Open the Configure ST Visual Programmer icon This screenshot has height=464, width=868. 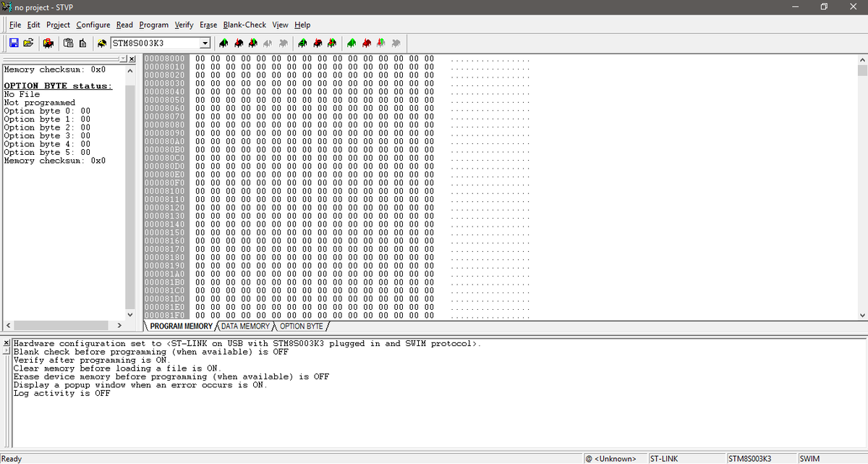click(48, 43)
